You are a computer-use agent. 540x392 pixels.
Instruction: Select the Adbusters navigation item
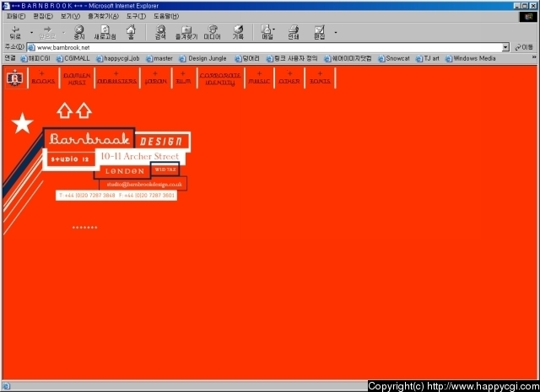pyautogui.click(x=116, y=78)
